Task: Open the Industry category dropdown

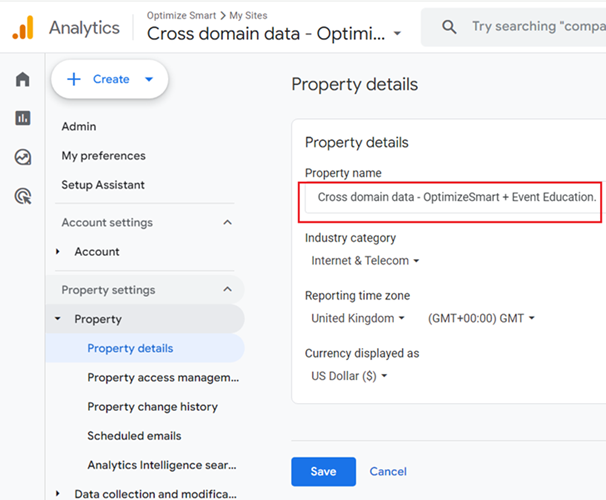Action: 365,261
